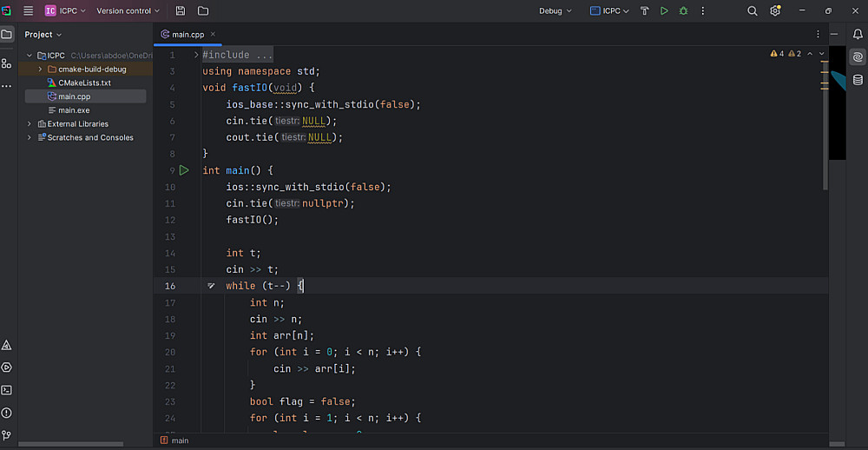Expand the External Libraries node
The width and height of the screenshot is (868, 450).
[30, 124]
